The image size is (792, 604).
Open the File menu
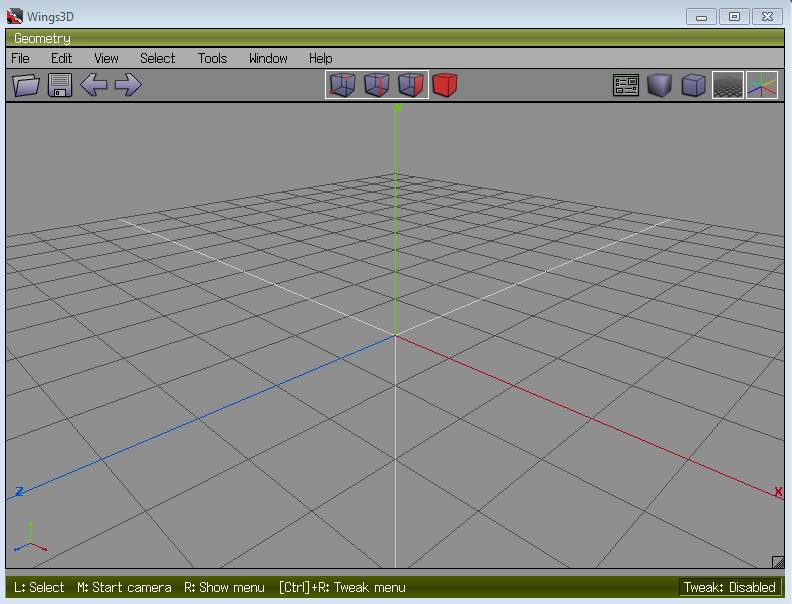[20, 58]
